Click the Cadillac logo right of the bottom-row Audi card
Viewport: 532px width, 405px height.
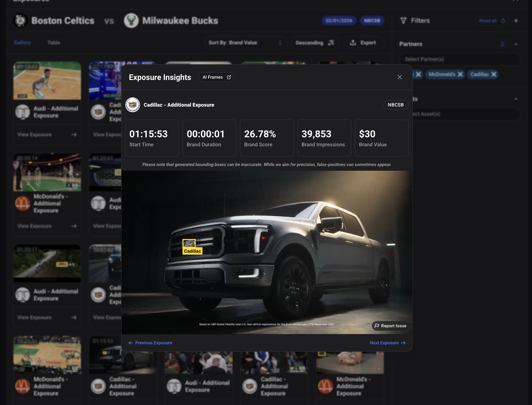point(250,386)
